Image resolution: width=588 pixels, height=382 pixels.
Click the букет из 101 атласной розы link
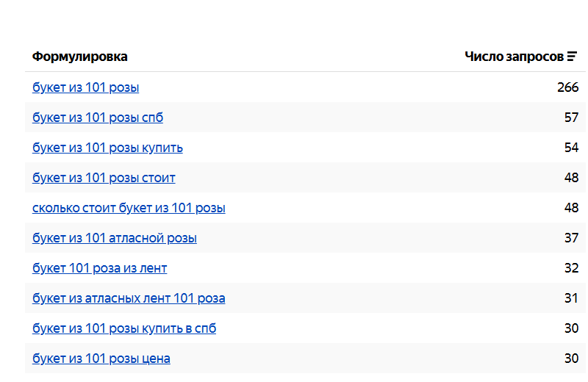[x=114, y=238]
